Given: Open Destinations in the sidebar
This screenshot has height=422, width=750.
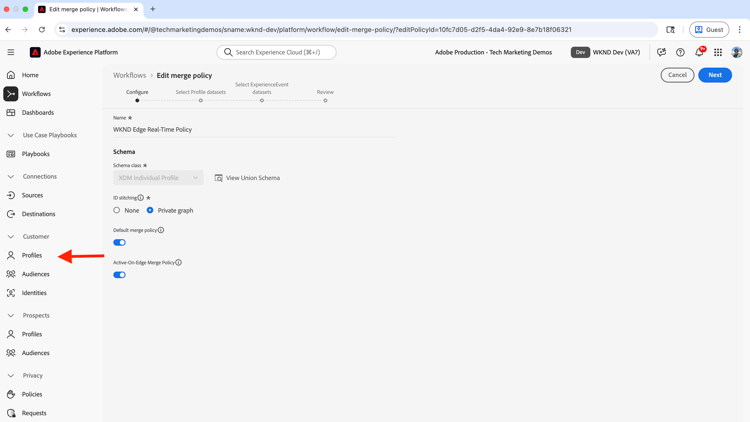Looking at the screenshot, I should pos(38,214).
